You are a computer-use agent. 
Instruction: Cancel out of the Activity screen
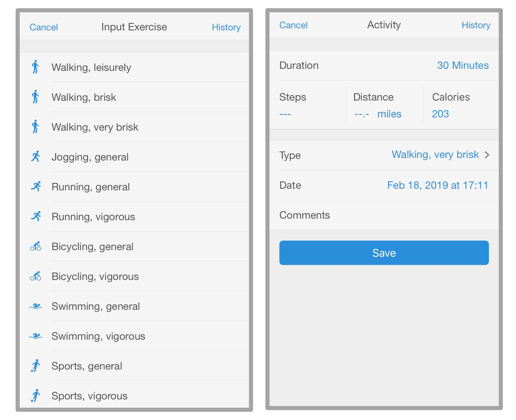click(293, 25)
